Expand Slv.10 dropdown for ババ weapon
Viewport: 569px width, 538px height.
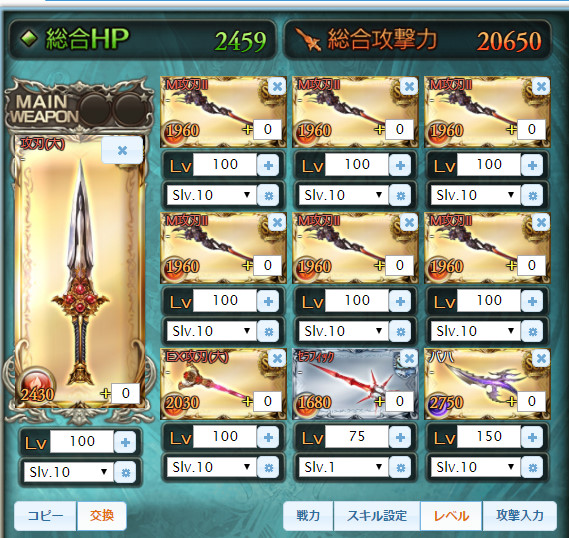point(476,467)
